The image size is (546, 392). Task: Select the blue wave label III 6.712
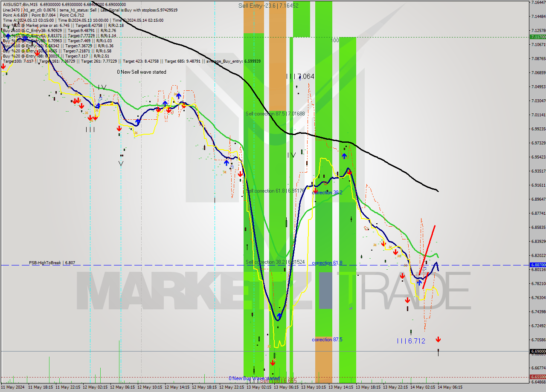411,341
